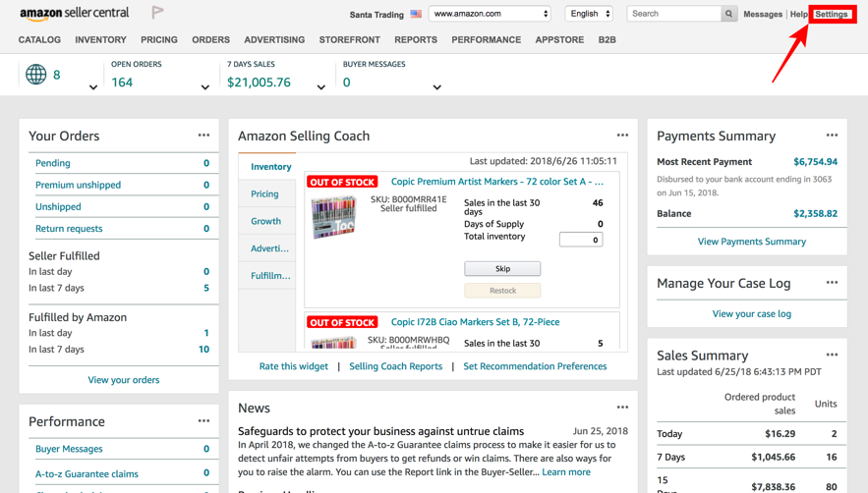Click the globe marketplaces icon

click(36, 74)
